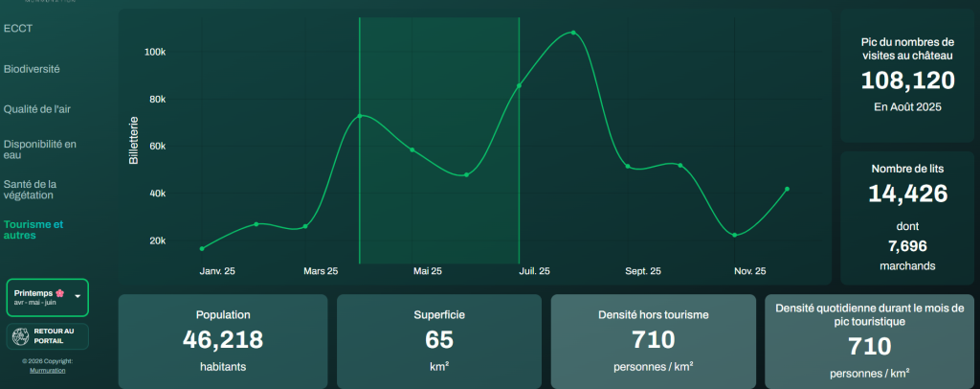Open the Printemps avr-mai-juin season selector
980x389 pixels.
point(48,298)
